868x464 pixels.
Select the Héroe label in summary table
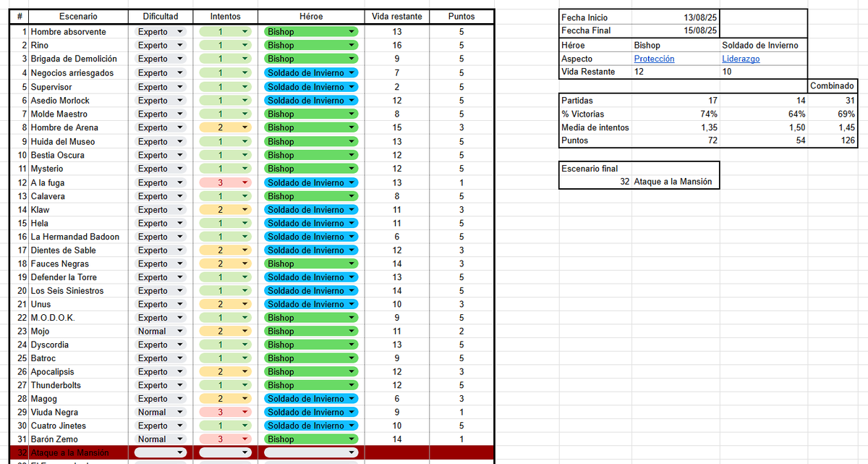click(595, 45)
